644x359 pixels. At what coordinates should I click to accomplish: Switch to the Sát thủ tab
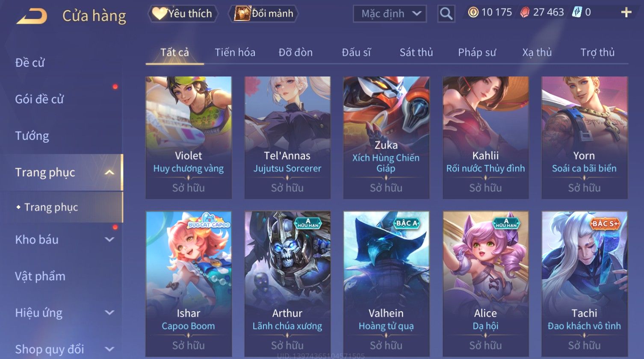(x=416, y=53)
